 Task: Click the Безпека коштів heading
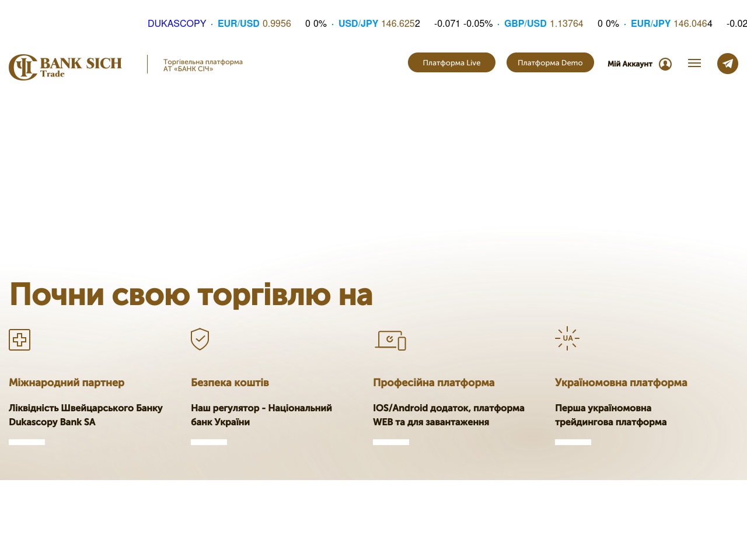pos(230,383)
